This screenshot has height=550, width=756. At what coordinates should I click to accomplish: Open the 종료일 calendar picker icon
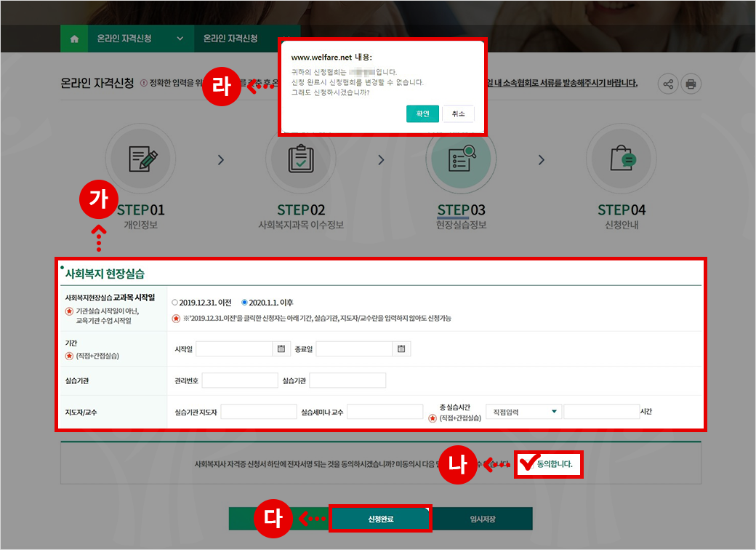click(401, 349)
